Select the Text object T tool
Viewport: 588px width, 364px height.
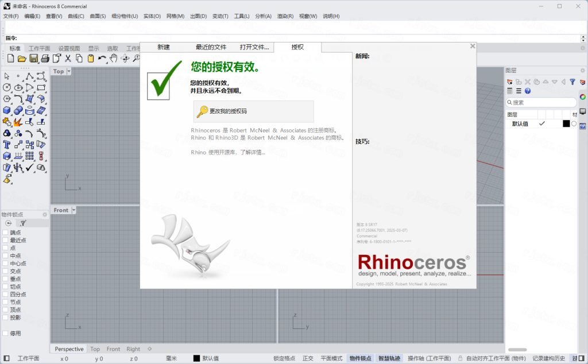click(x=7, y=144)
